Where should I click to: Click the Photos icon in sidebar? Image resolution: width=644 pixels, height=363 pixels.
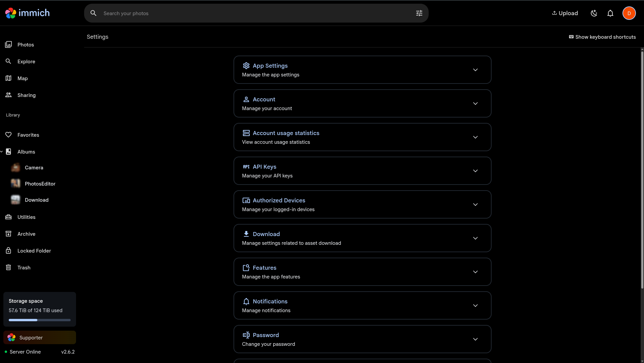pyautogui.click(x=8, y=44)
